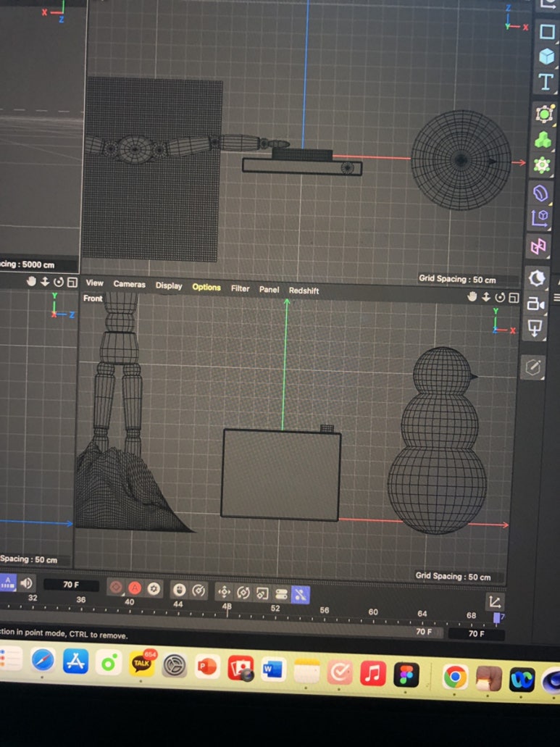Select the Text object tool

546,82
